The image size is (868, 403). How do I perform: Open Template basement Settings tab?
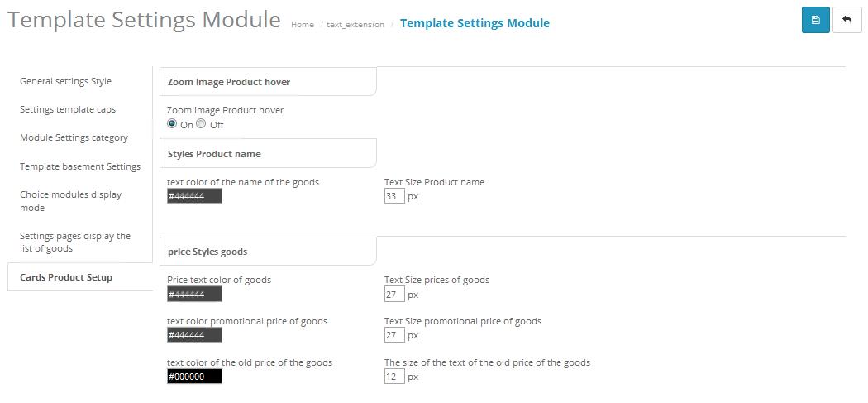coord(80,166)
